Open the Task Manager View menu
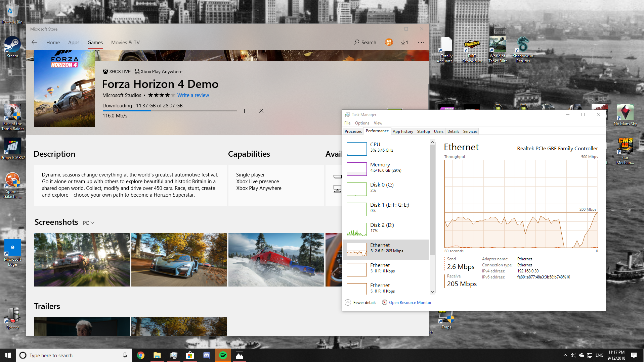644x362 pixels. point(378,123)
